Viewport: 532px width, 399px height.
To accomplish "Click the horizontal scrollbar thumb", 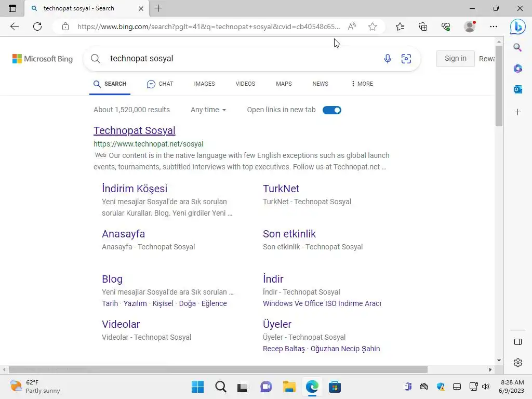I will coord(218,369).
